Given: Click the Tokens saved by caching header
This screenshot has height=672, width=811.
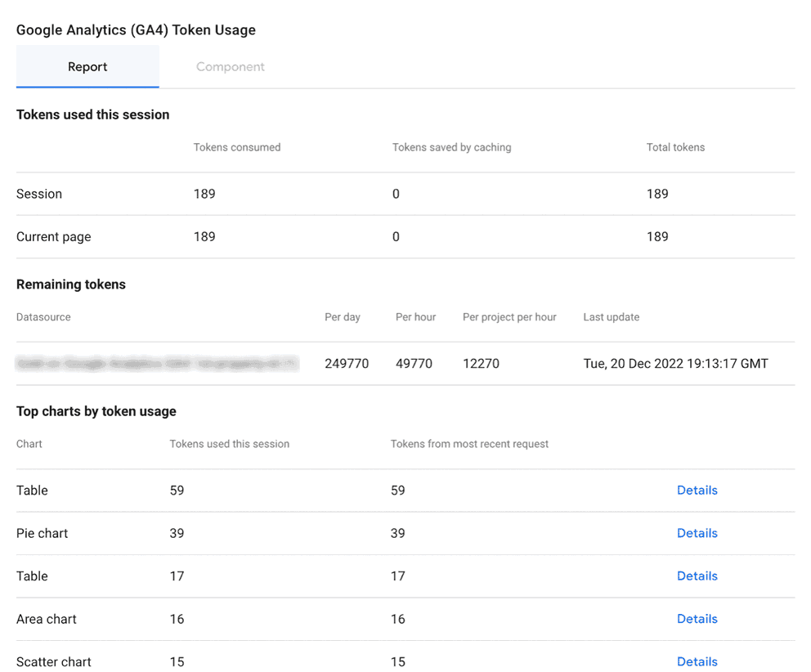Looking at the screenshot, I should pyautogui.click(x=451, y=147).
